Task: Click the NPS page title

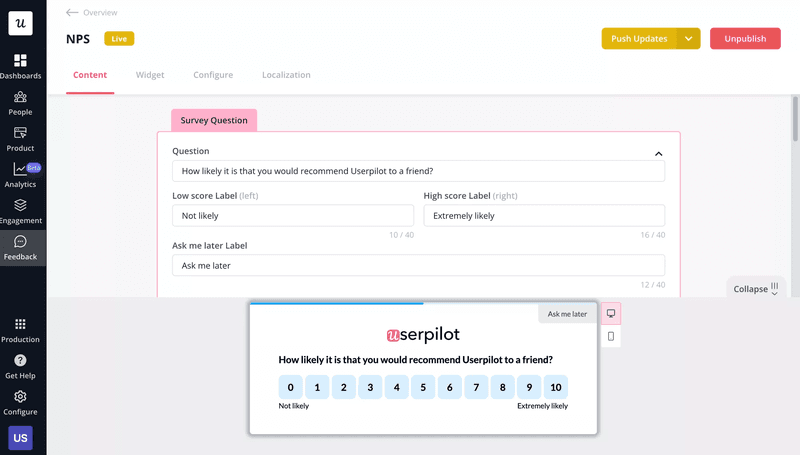Action: 78,39
